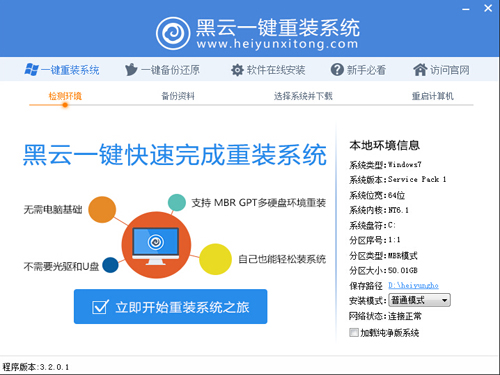Click the 分区类型: MBR模式 entry
Screen dimensions: 500x375
tap(383, 256)
